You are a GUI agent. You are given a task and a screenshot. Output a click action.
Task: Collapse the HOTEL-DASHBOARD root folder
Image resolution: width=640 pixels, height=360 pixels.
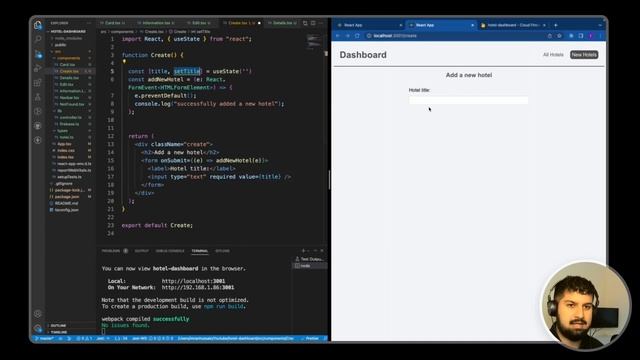pyautogui.click(x=68, y=31)
